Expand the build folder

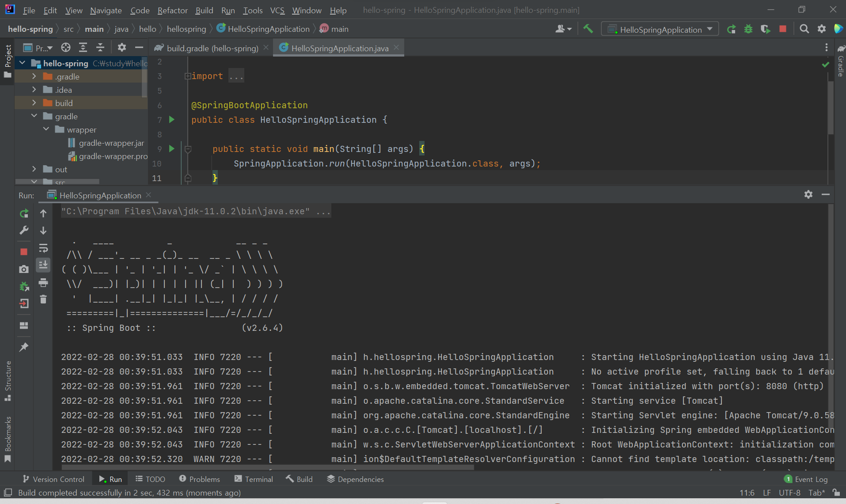[34, 103]
